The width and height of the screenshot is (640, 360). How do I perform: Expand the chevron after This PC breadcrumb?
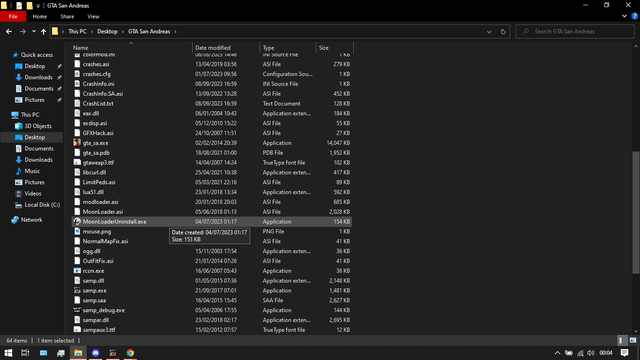[x=92, y=31]
